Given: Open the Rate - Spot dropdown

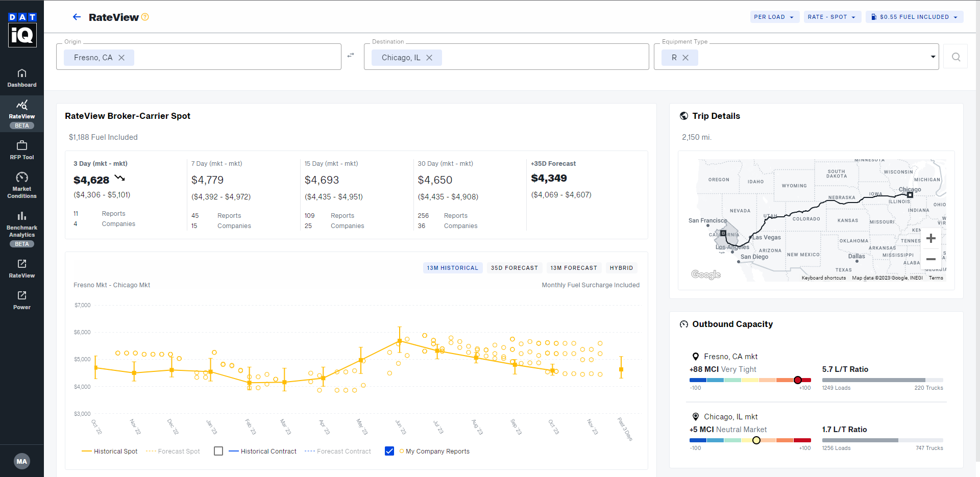Looking at the screenshot, I should click(831, 17).
